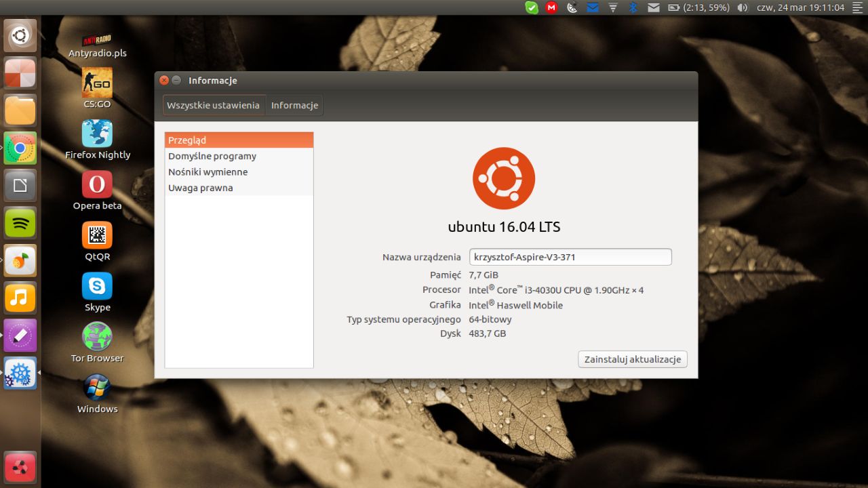868x488 pixels.
Task: Open the date and time menu
Action: coord(801,7)
